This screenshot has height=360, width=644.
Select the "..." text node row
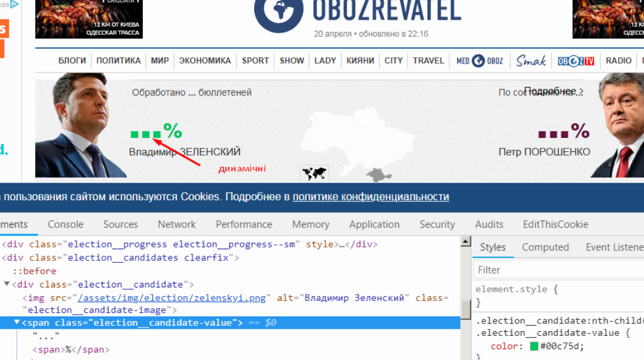click(46, 336)
